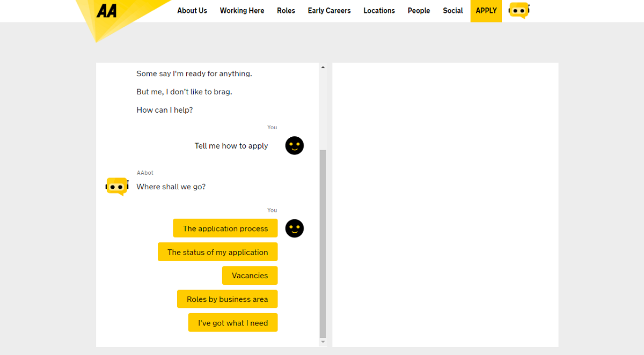Click the 'You' label above 'Tell me how to apply'
644x355 pixels.
click(272, 127)
